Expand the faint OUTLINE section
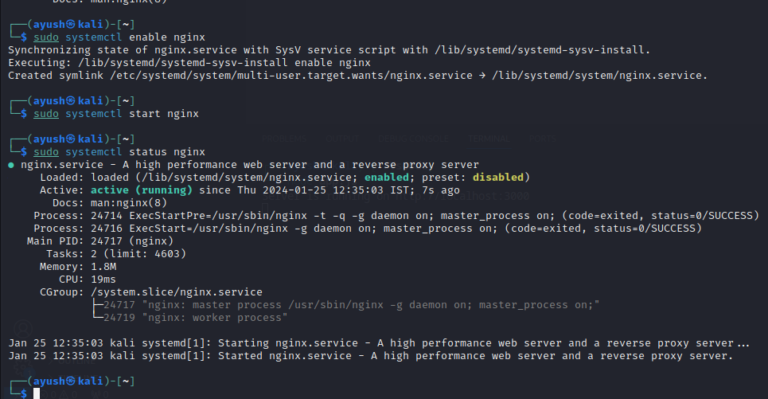This screenshot has height=399, width=768. pos(72,362)
